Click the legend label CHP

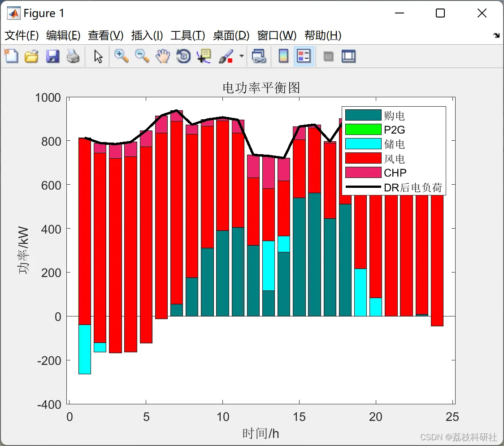pyautogui.click(x=395, y=173)
